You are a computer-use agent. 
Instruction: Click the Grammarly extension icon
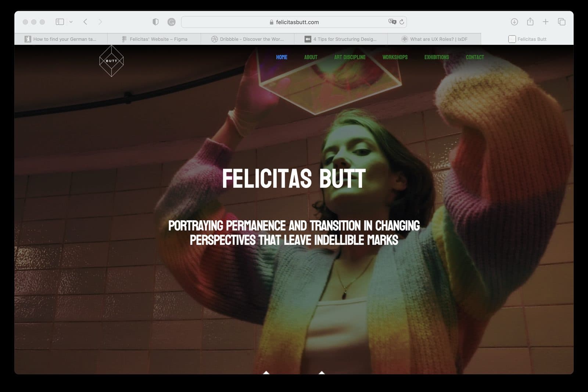click(171, 22)
